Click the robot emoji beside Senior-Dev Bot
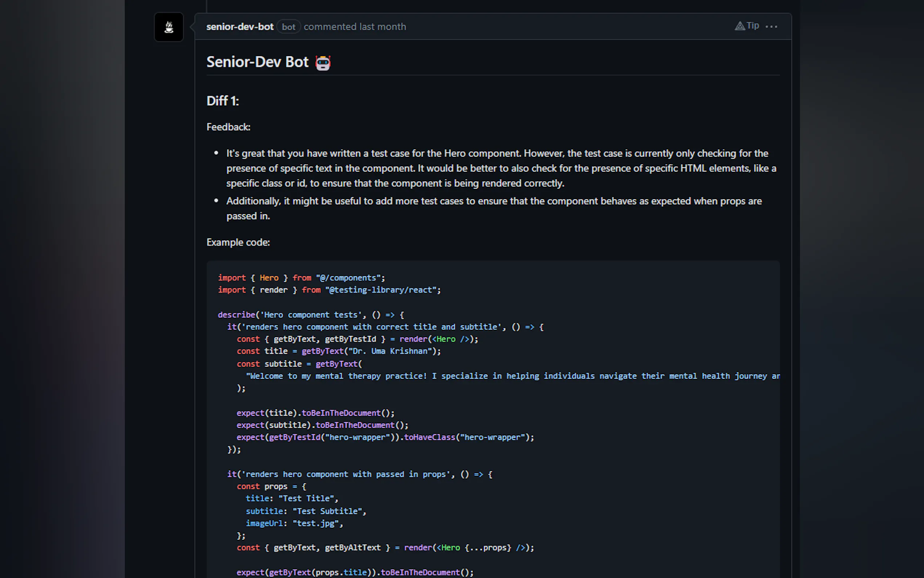 pyautogui.click(x=323, y=63)
